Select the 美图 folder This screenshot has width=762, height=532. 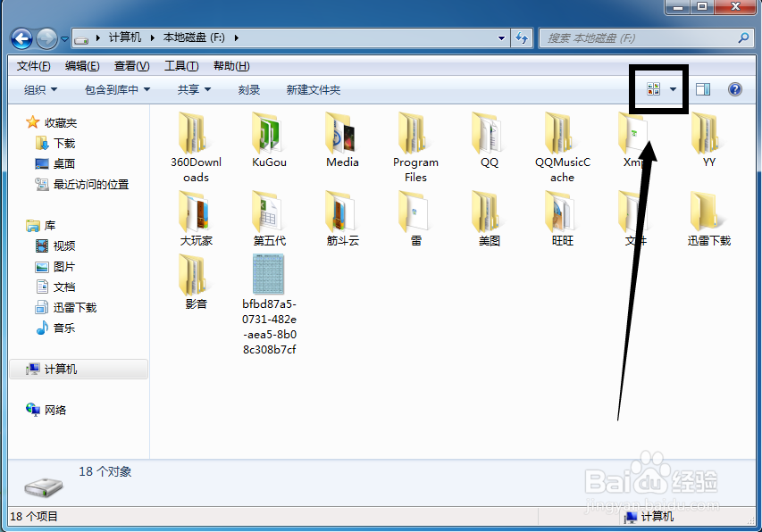(489, 219)
